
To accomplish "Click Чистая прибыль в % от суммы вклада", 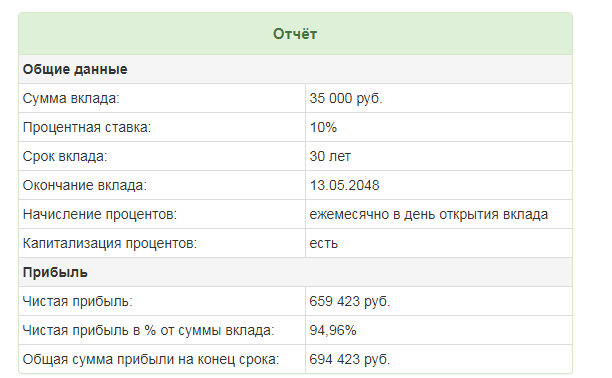I will click(149, 330).
